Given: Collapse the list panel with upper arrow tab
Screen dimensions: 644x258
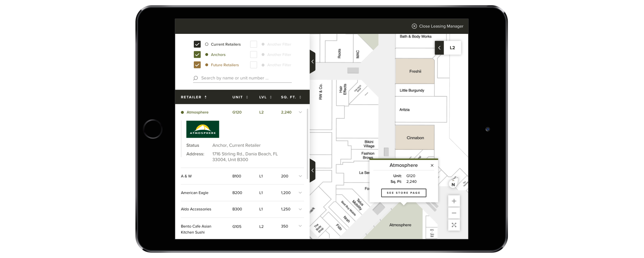Looking at the screenshot, I should 312,61.
